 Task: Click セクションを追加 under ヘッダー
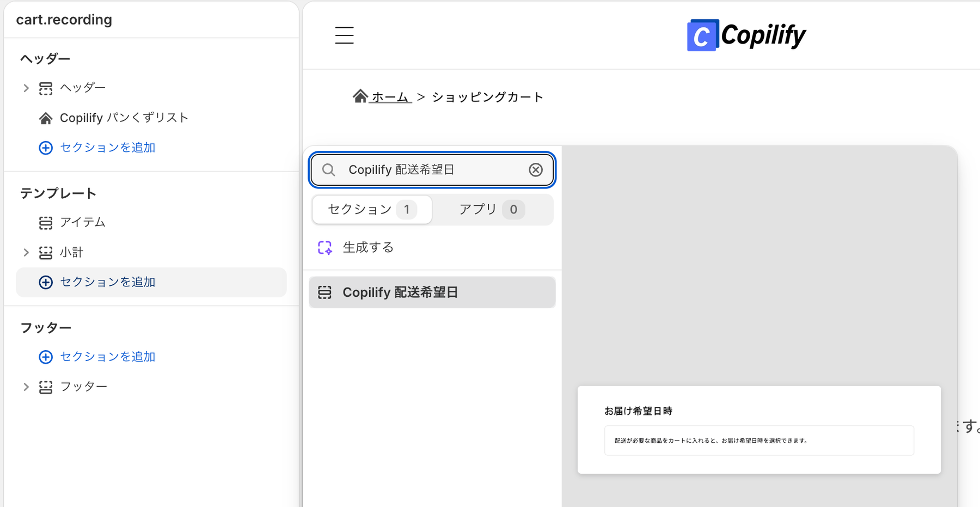(x=108, y=148)
